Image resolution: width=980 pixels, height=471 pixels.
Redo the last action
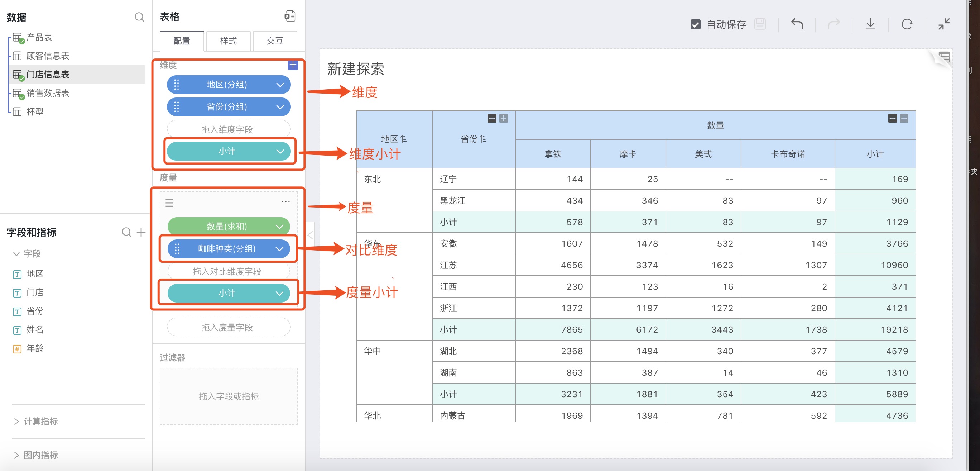pyautogui.click(x=834, y=24)
